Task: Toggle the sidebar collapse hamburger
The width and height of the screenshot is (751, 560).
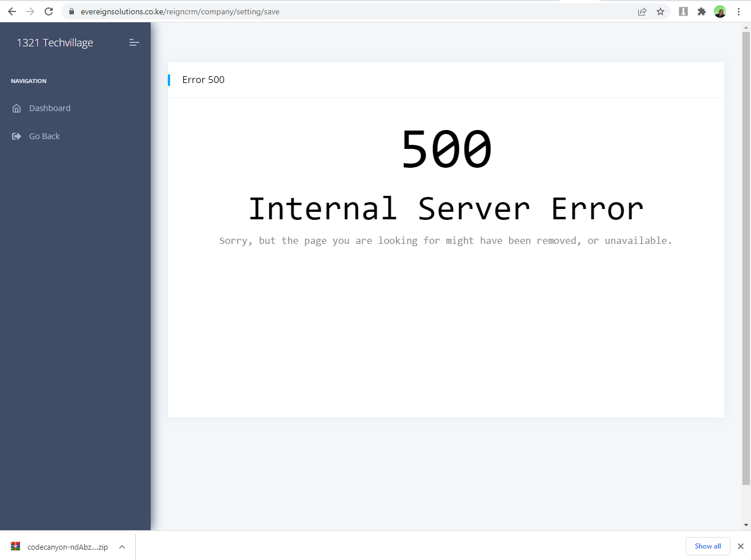Action: (x=134, y=42)
